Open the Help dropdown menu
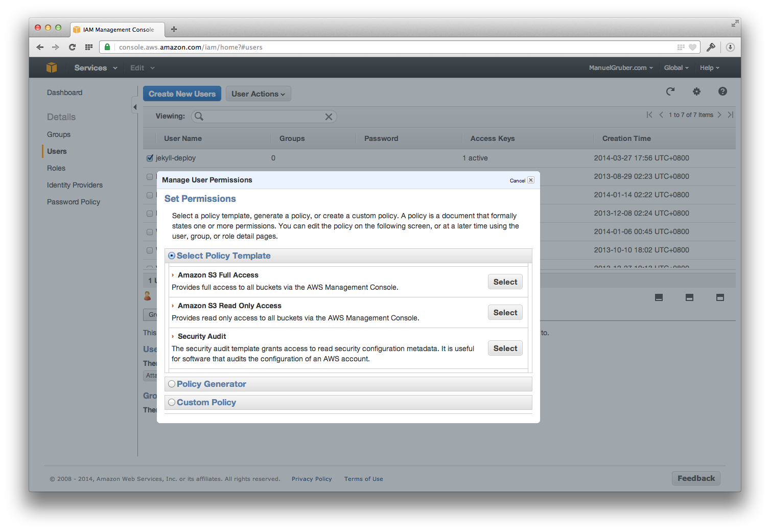The image size is (770, 532). [710, 67]
